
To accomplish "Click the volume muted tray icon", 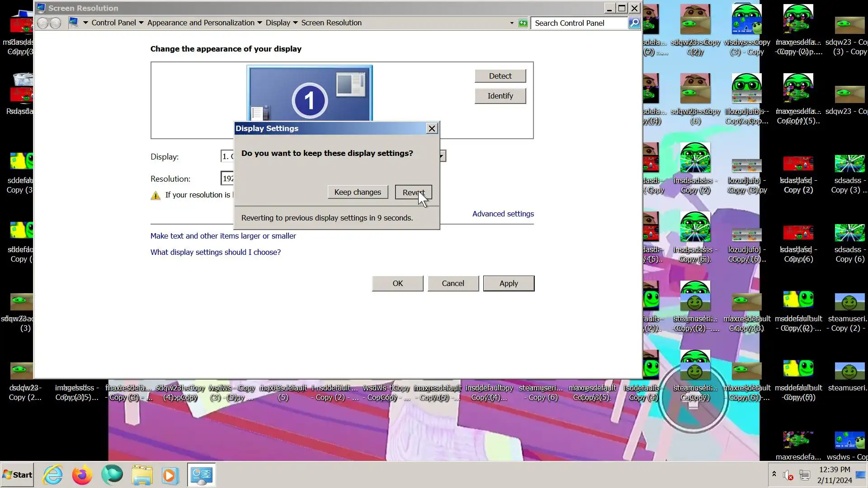I will tap(788, 475).
